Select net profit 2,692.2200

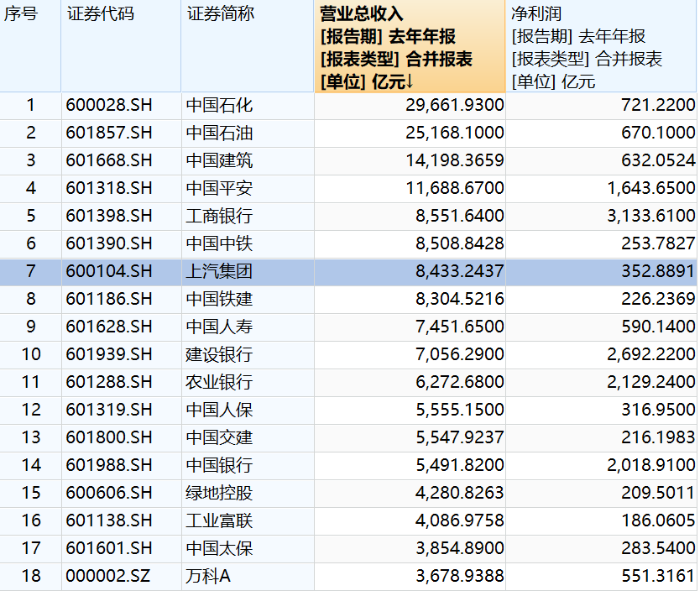[x=650, y=354]
